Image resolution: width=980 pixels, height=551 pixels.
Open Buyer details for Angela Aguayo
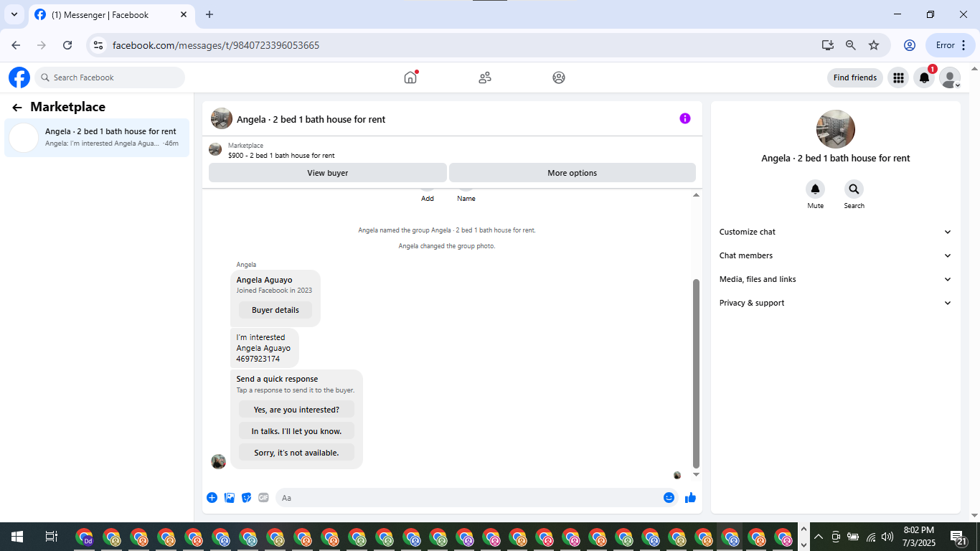point(275,310)
